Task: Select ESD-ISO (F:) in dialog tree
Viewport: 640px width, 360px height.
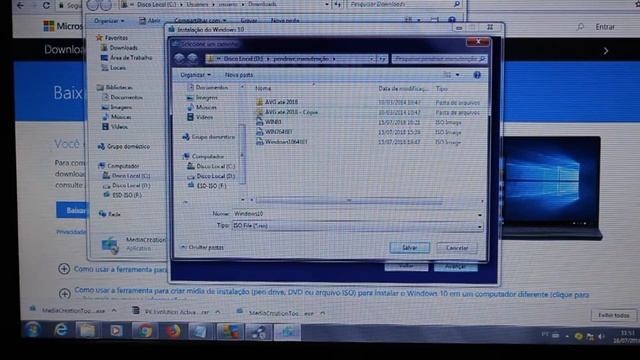Action: point(207,186)
